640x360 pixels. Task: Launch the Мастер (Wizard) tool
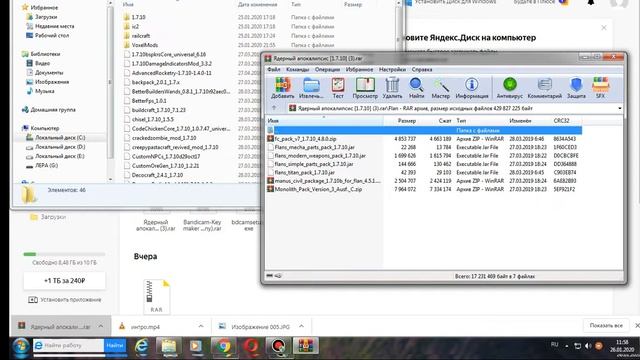[440, 88]
